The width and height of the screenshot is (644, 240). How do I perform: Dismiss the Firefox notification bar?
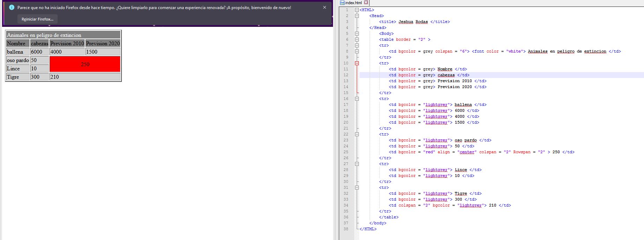click(x=325, y=7)
